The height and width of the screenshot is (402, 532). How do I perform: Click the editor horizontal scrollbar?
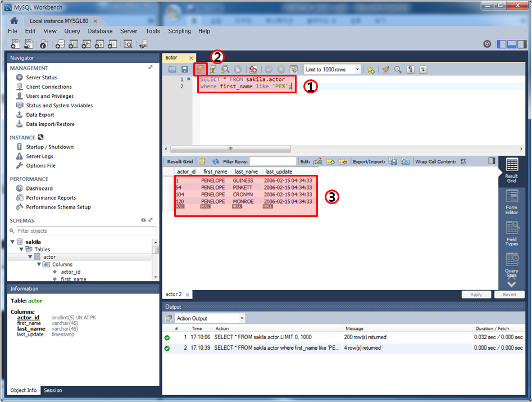[x=230, y=149]
